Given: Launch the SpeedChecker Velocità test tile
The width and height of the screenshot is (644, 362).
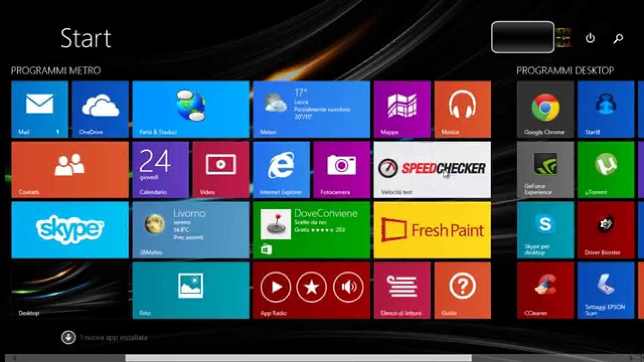Looking at the screenshot, I should pyautogui.click(x=432, y=170).
